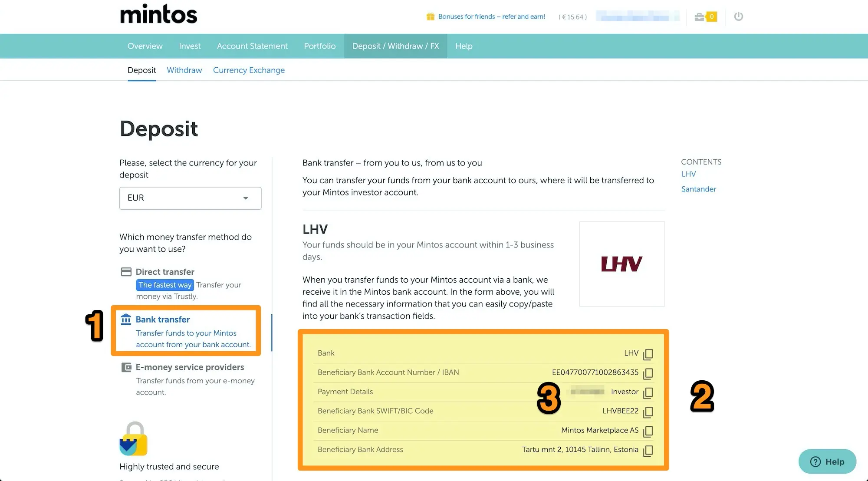Open the floating Help chat button
Image resolution: width=868 pixels, height=481 pixels.
[x=827, y=461]
